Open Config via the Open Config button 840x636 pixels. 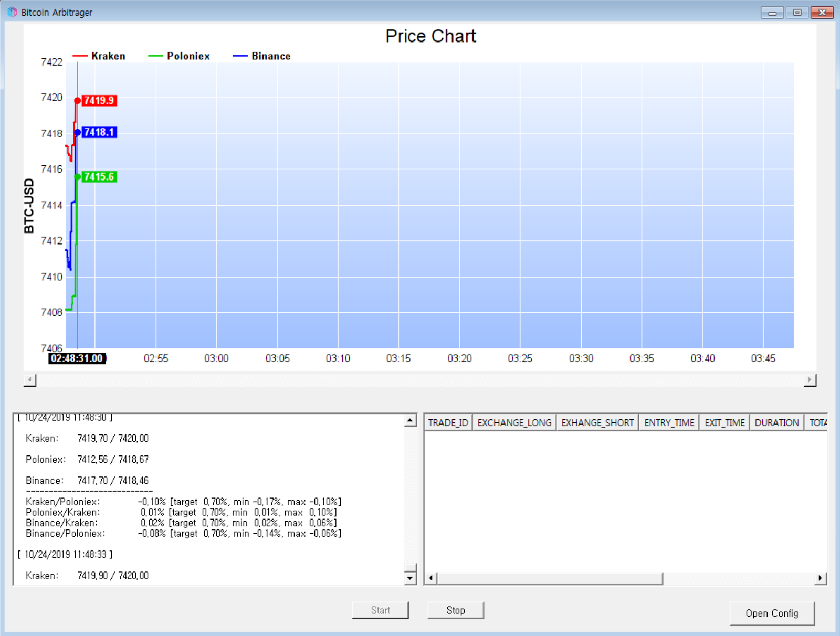772,613
